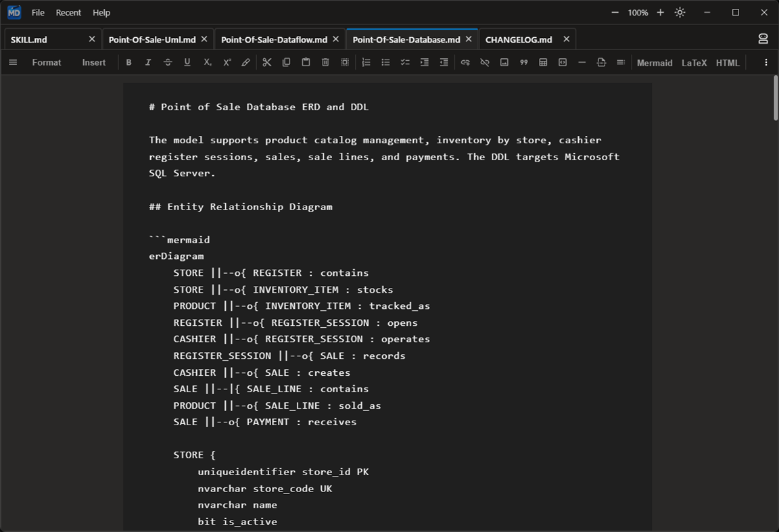The height and width of the screenshot is (532, 779).
Task: Click the Mermaid button
Action: 655,63
